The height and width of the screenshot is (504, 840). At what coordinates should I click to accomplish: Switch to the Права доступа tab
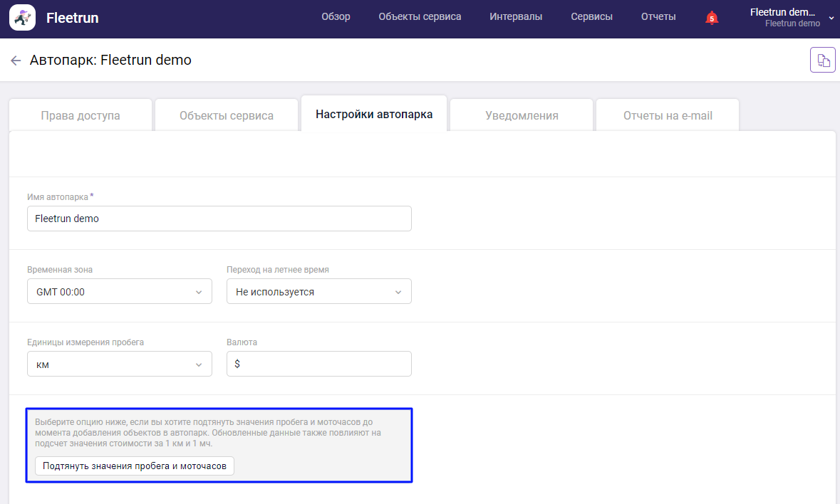(80, 114)
